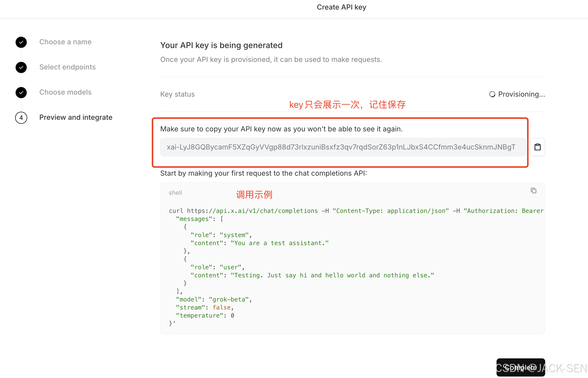The image size is (588, 378).
Task: Go to Select endpoints step
Action: (x=67, y=67)
